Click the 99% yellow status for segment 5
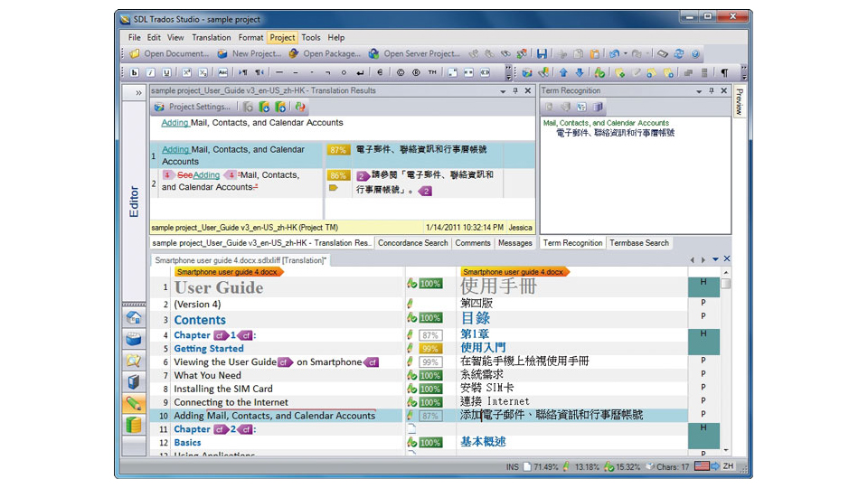The height and width of the screenshot is (488, 868). click(430, 349)
